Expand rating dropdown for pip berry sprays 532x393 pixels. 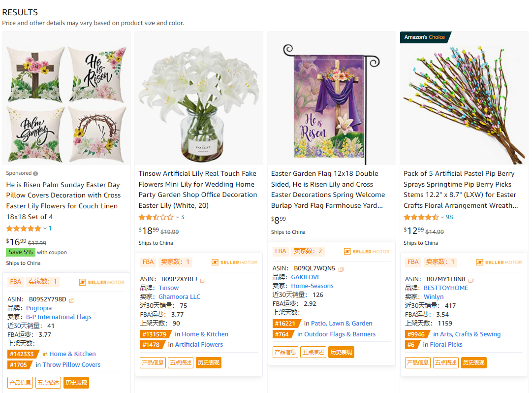pyautogui.click(x=442, y=217)
